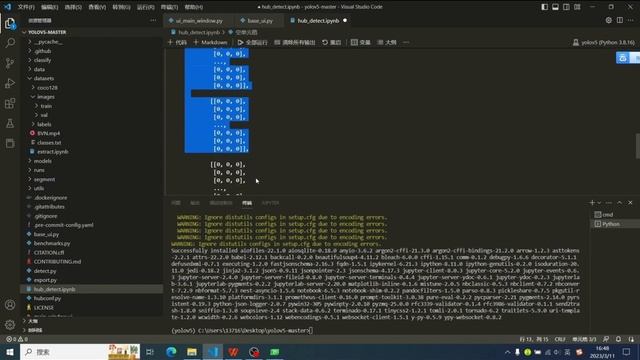Select the yolov5 Python 3.8.16 kernel picker

[604, 42]
